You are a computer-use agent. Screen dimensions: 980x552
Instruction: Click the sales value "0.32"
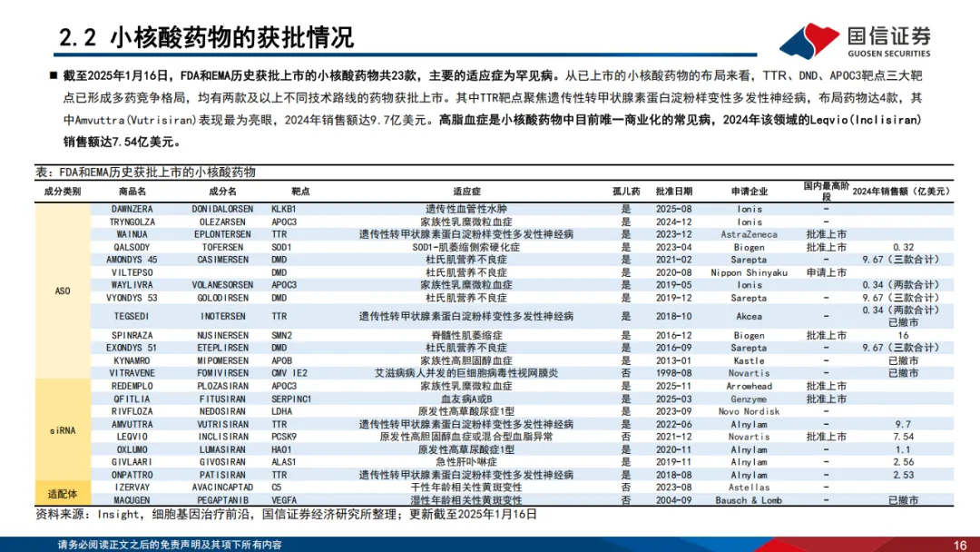click(x=903, y=247)
